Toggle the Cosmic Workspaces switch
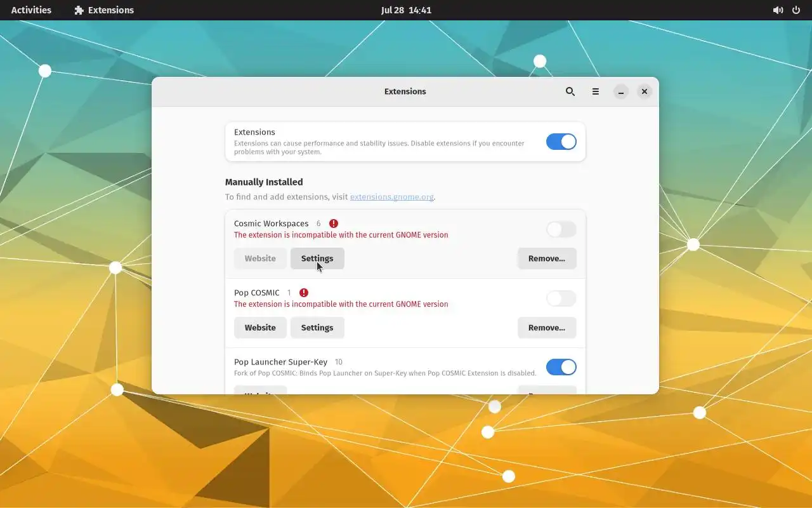The height and width of the screenshot is (508, 812). click(561, 229)
